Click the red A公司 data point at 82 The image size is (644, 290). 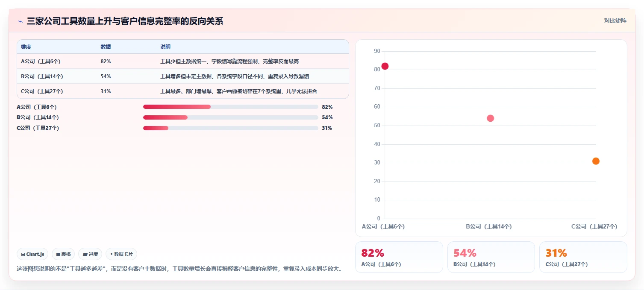385,66
